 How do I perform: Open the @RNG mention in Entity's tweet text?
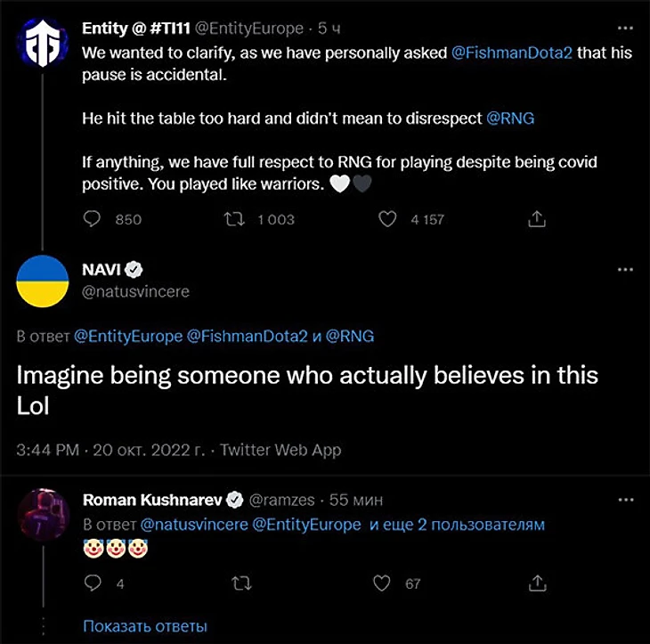(x=510, y=118)
